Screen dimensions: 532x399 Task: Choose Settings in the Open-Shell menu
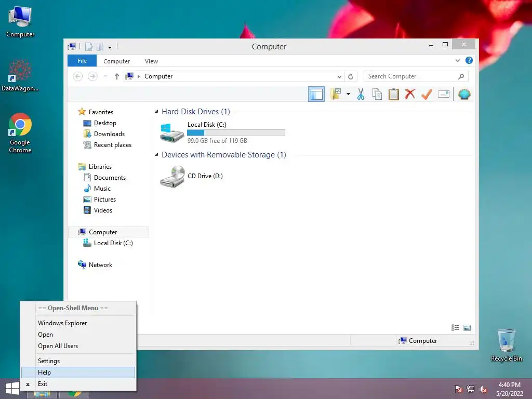[78, 361]
